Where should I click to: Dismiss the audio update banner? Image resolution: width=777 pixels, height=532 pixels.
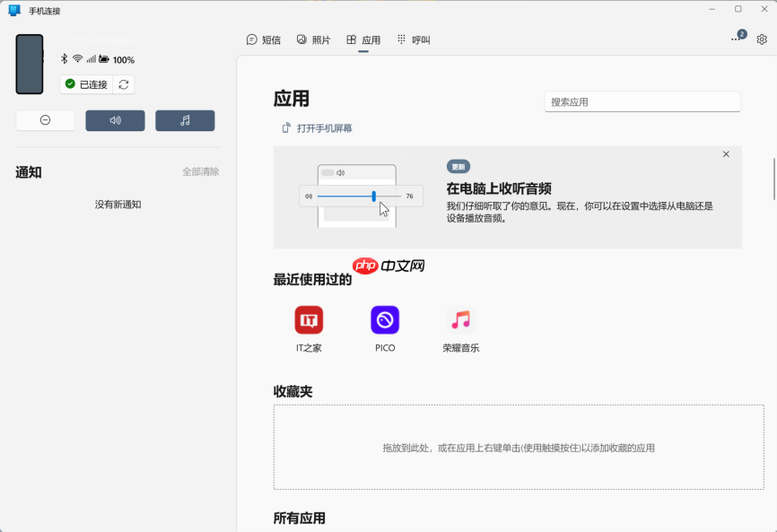726,154
